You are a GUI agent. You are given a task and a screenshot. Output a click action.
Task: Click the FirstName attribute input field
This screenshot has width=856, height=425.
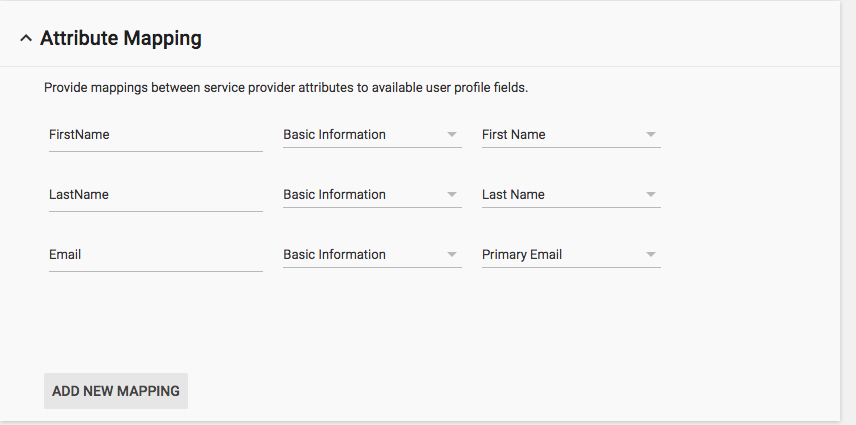pos(155,135)
